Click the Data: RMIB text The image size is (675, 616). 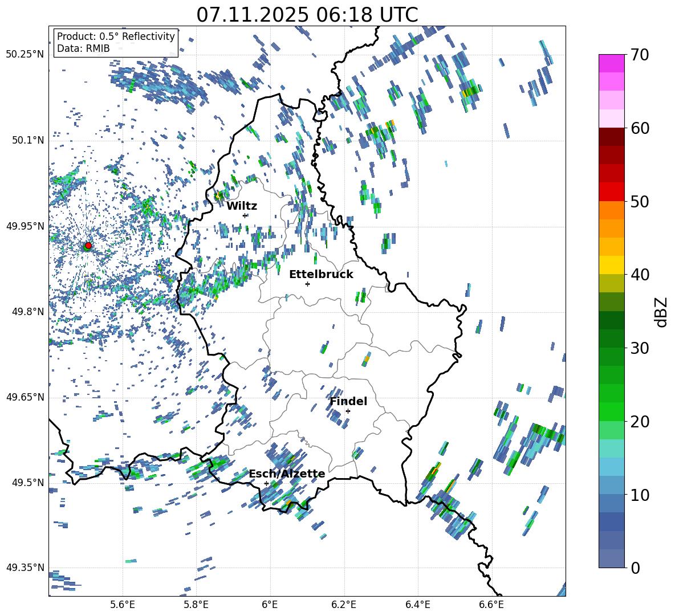83,48
